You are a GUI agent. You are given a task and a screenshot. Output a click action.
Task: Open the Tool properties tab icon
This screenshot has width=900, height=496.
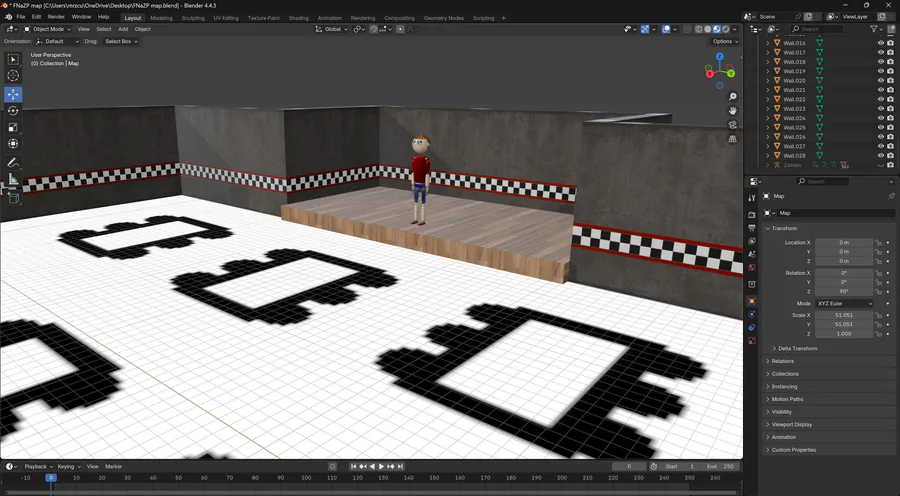752,198
